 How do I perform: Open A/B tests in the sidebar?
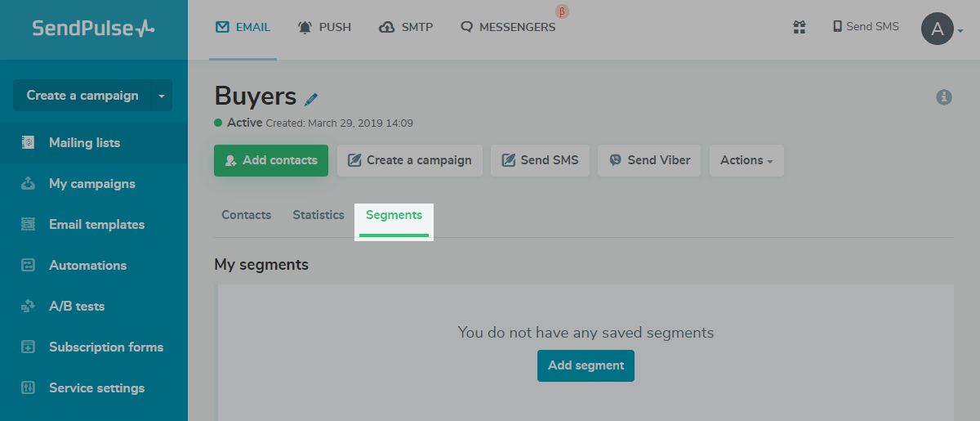(77, 306)
